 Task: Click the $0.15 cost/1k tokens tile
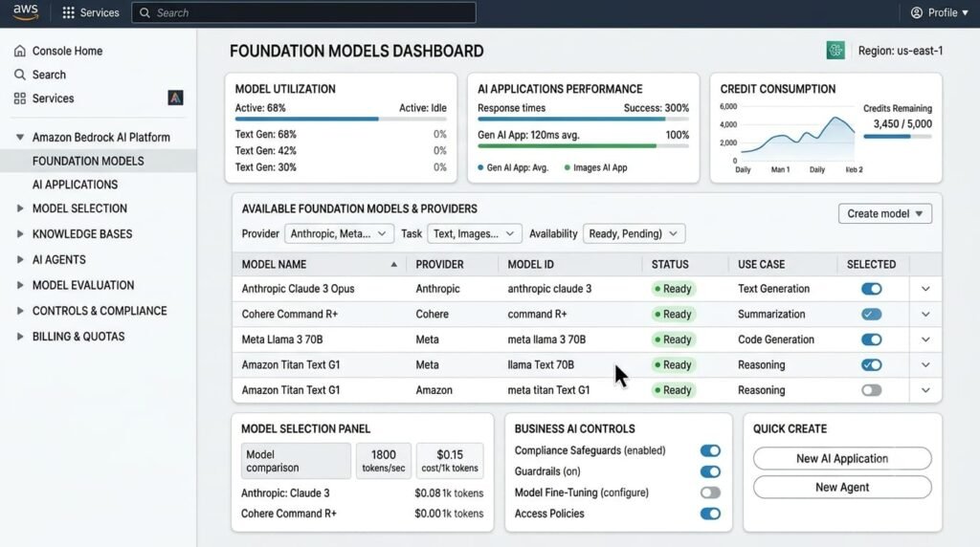[450, 461]
